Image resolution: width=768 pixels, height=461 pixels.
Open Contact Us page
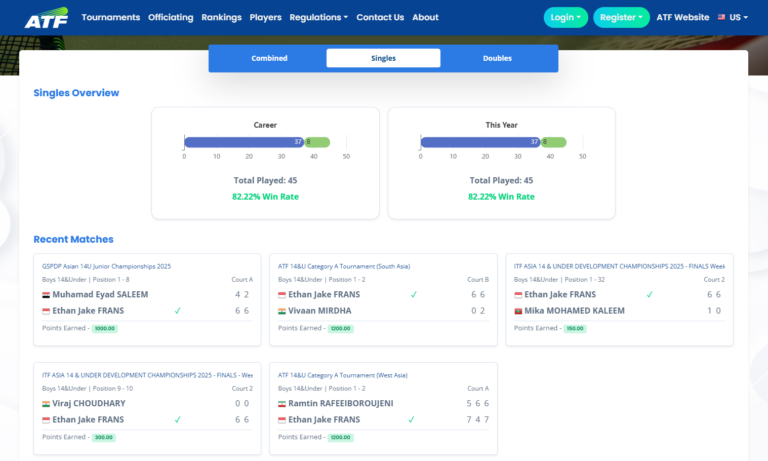(x=380, y=17)
